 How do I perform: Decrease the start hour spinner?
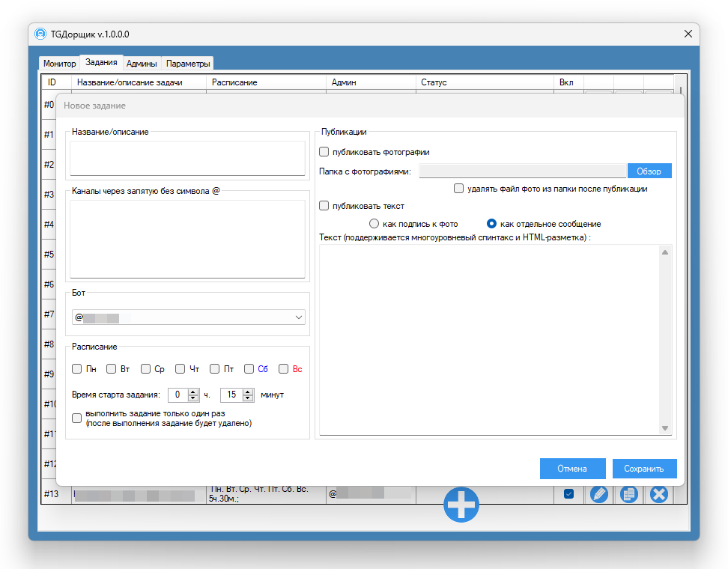point(193,398)
